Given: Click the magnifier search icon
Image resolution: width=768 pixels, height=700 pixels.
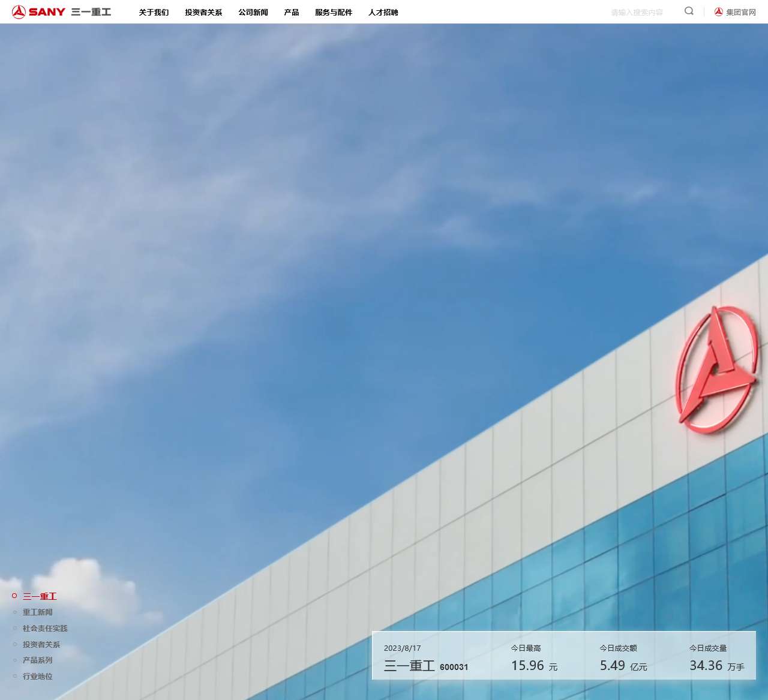Looking at the screenshot, I should [689, 11].
